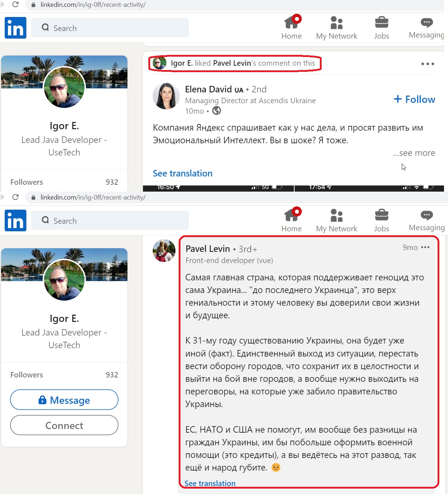Click Igor E.'s profile photo in the bottom sidebar

(x=64, y=280)
